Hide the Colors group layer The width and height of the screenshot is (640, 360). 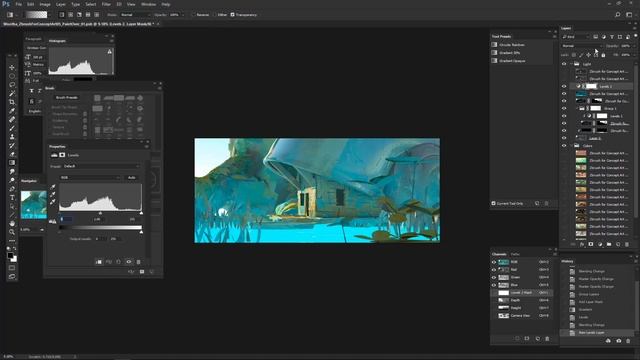point(564,146)
